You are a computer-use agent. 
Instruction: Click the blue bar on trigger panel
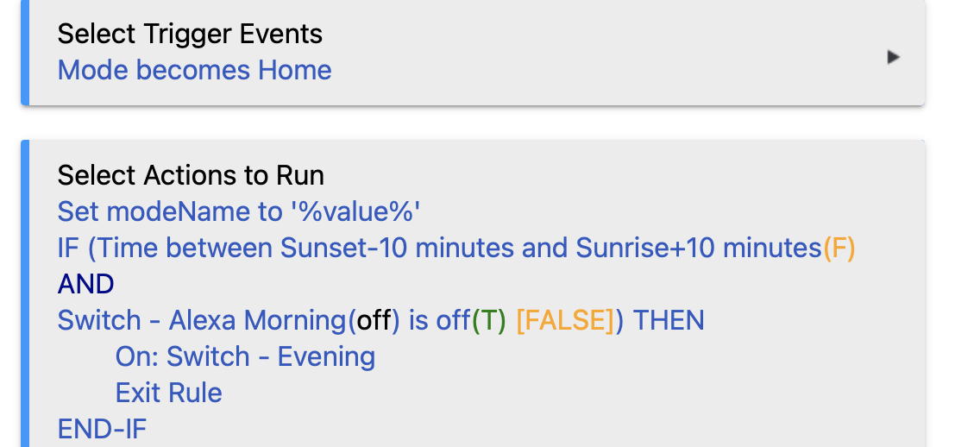(x=25, y=53)
